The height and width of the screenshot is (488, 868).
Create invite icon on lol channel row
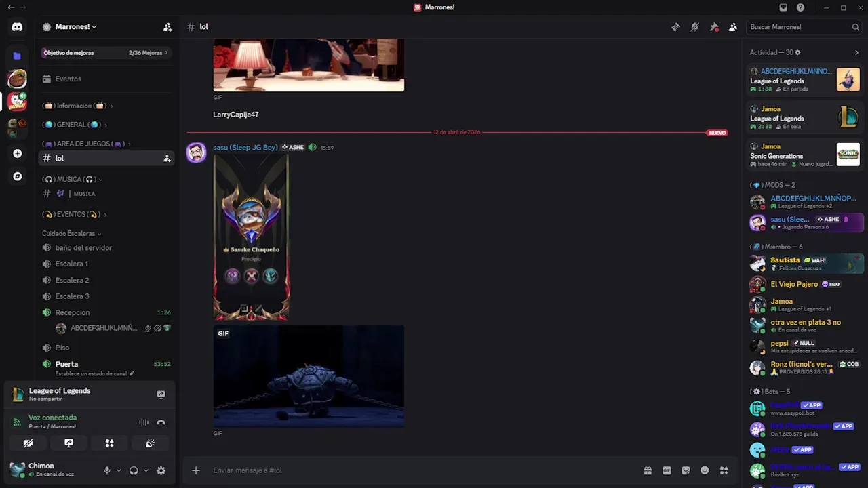(x=167, y=159)
